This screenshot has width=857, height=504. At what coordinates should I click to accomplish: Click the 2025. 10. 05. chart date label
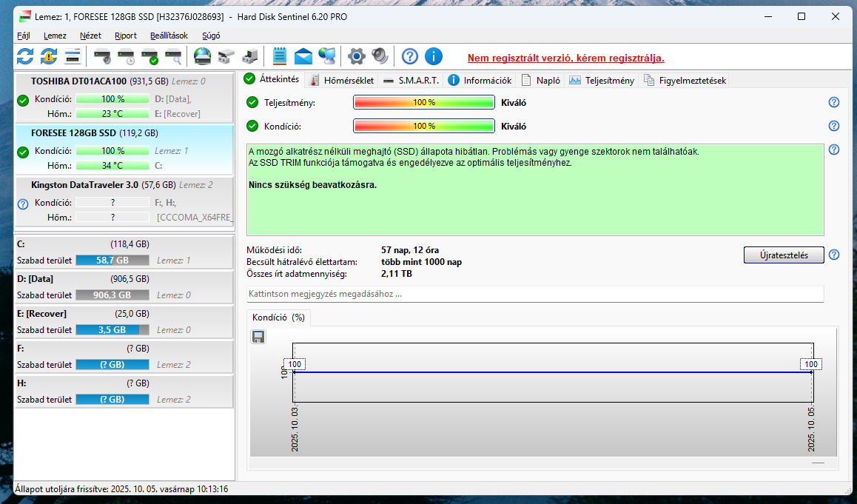click(x=811, y=429)
